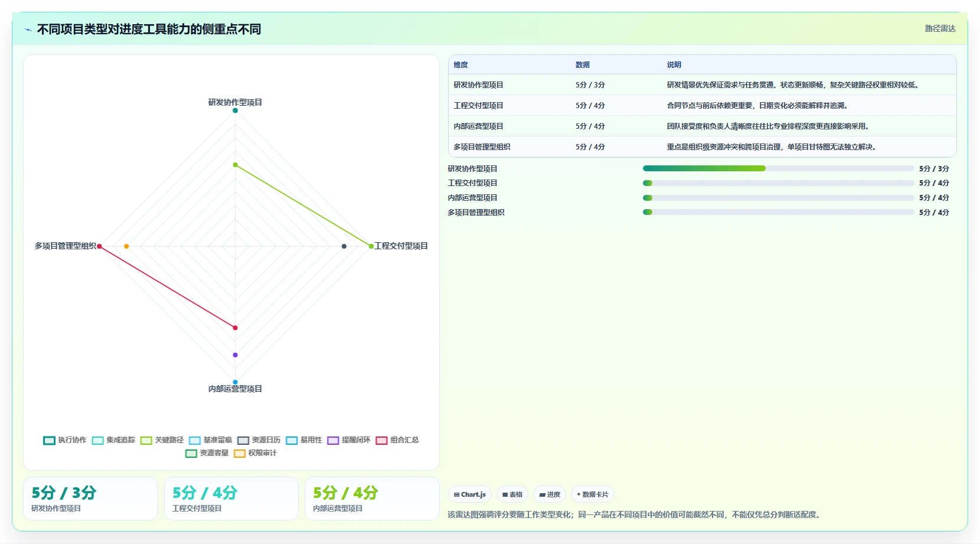Click the red point at 多项目管理型组织 vertex
The height and width of the screenshot is (544, 980).
pyautogui.click(x=99, y=246)
